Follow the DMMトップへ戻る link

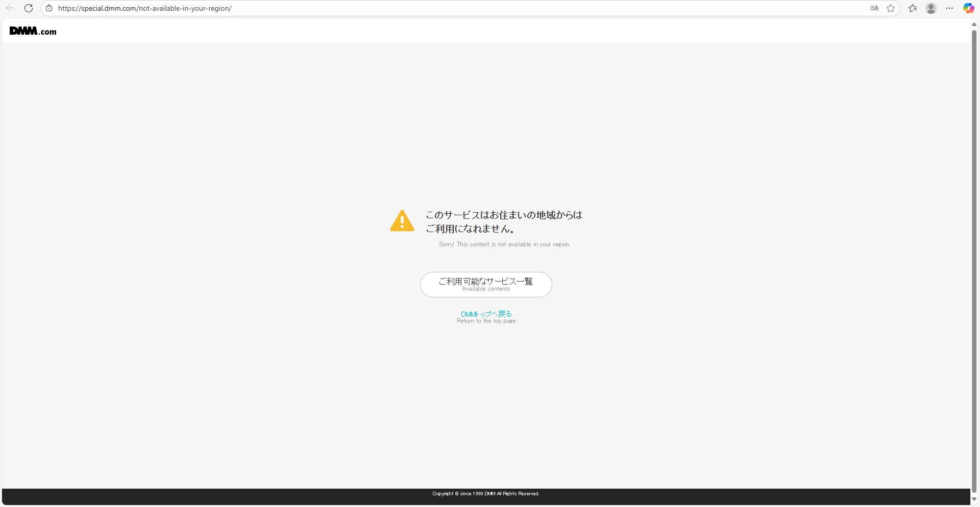coord(486,314)
